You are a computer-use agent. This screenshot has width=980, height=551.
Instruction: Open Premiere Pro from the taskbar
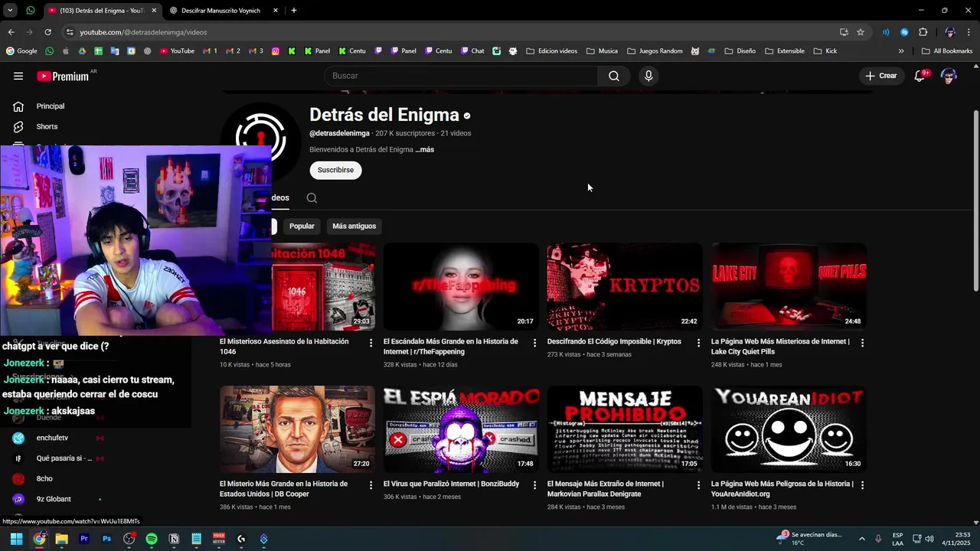click(x=84, y=539)
